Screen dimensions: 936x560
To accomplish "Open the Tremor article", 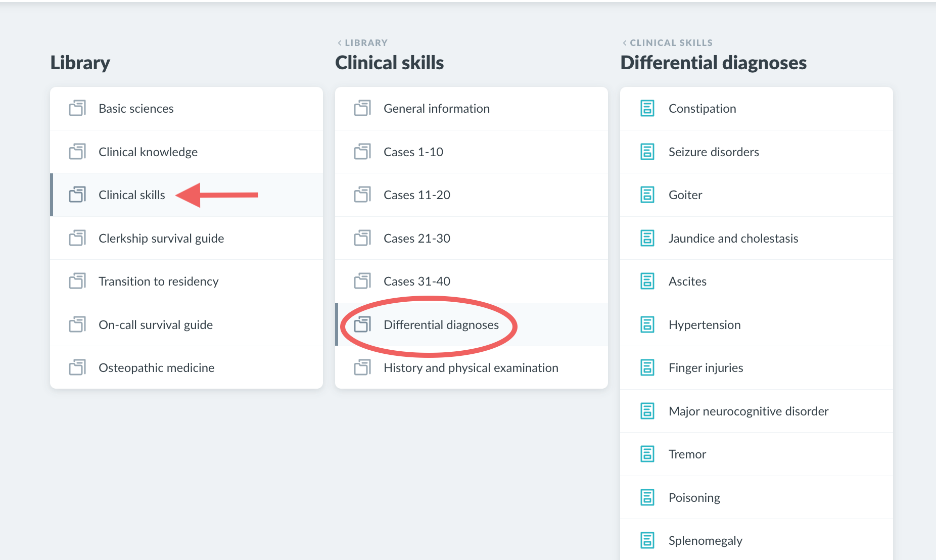I will click(757, 454).
